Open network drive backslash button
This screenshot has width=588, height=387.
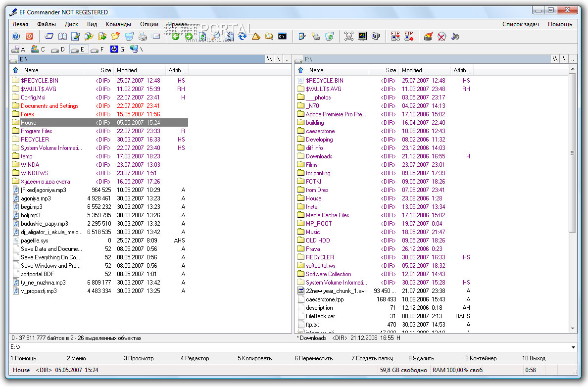(137, 49)
